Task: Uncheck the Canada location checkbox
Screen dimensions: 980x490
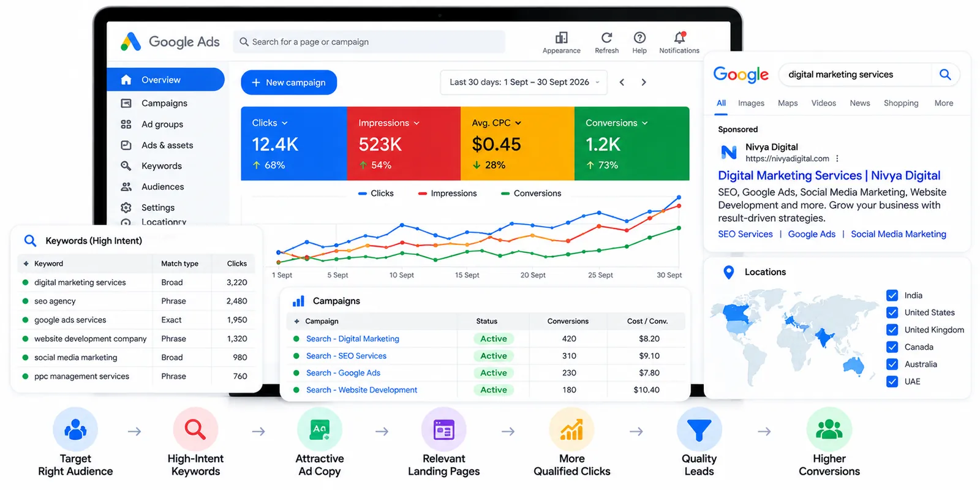Action: coord(892,347)
